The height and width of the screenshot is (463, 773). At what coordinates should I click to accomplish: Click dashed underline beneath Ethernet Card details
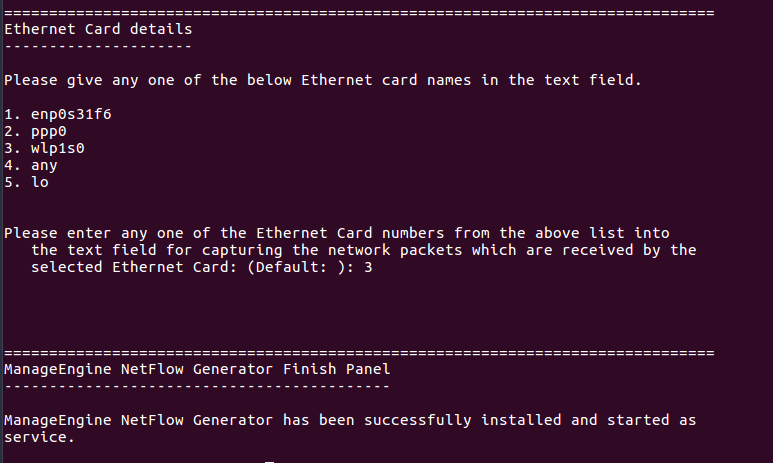pyautogui.click(x=98, y=46)
